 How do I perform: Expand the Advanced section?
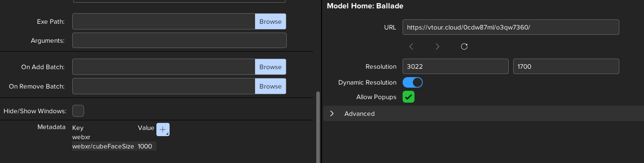coord(484,113)
